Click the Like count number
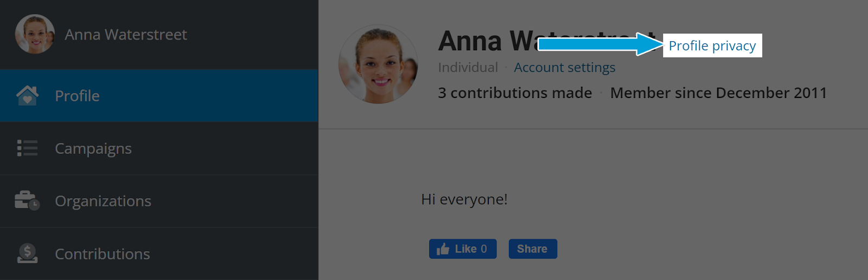This screenshot has width=868, height=280. tap(484, 249)
